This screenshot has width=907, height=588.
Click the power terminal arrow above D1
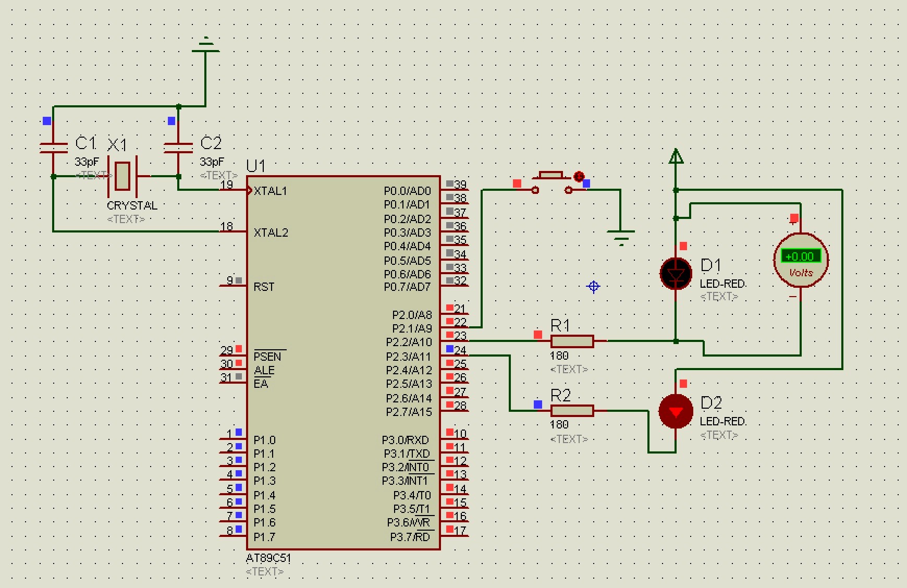pyautogui.click(x=676, y=156)
